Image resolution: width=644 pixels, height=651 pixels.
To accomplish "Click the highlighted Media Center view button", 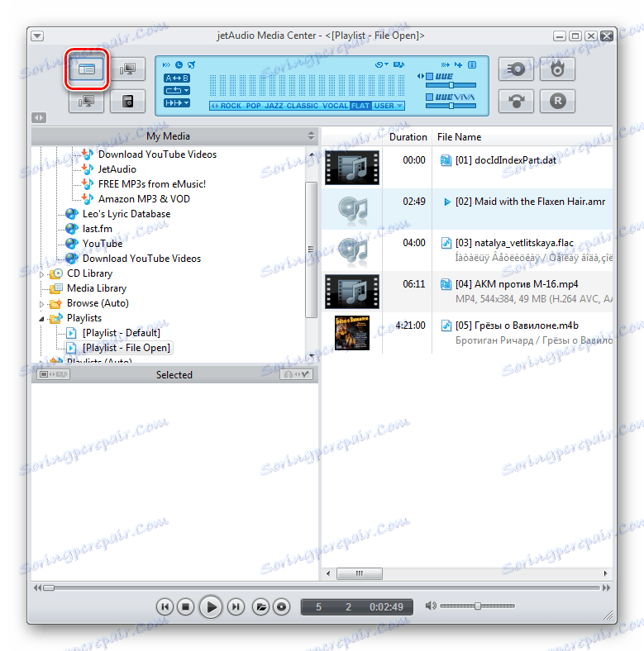I will pos(87,69).
